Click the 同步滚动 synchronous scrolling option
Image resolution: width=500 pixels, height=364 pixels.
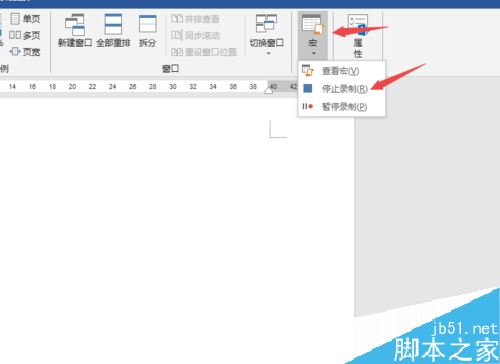point(195,35)
